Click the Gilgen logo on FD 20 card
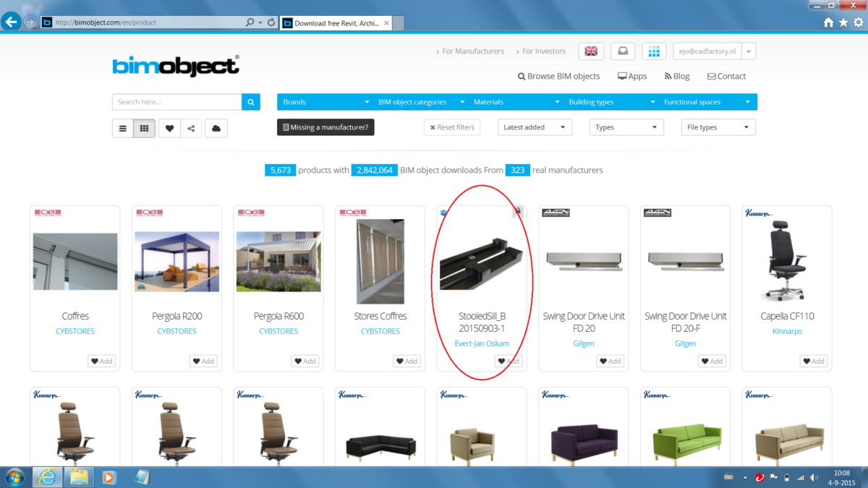Screen dimensions: 868x488 [x=556, y=213]
